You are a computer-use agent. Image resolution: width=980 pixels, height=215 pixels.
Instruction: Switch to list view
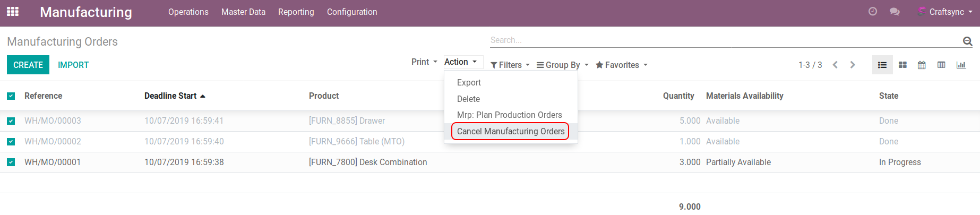click(x=882, y=65)
